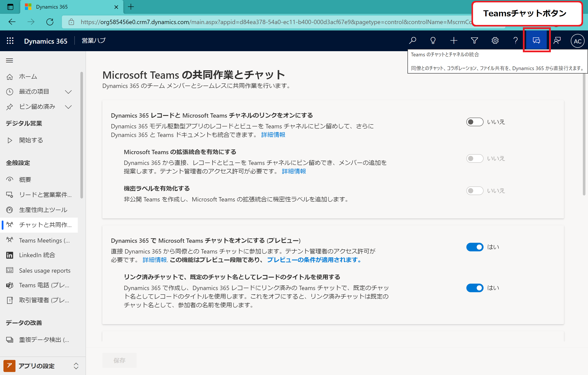Click the リードと営業案件 icon
This screenshot has width=588, height=375.
(9, 195)
